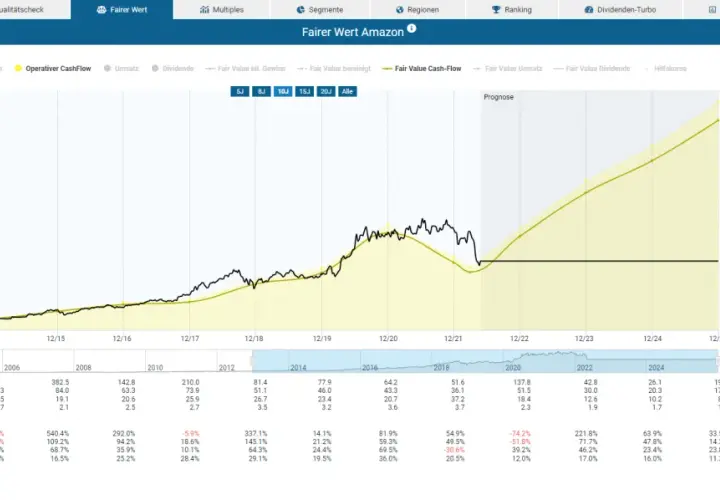
Task: Show all years with Alle button
Action: tap(347, 91)
